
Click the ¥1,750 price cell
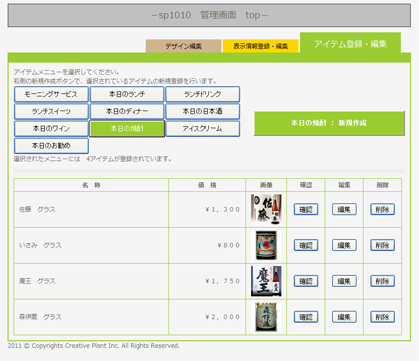point(207,281)
